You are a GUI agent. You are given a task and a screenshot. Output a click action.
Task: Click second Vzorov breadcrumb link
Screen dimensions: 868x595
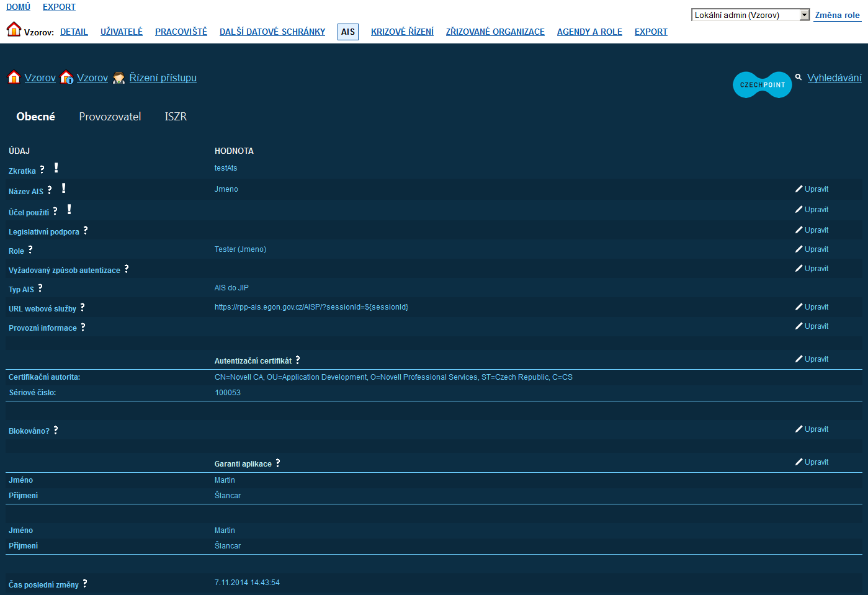(92, 78)
